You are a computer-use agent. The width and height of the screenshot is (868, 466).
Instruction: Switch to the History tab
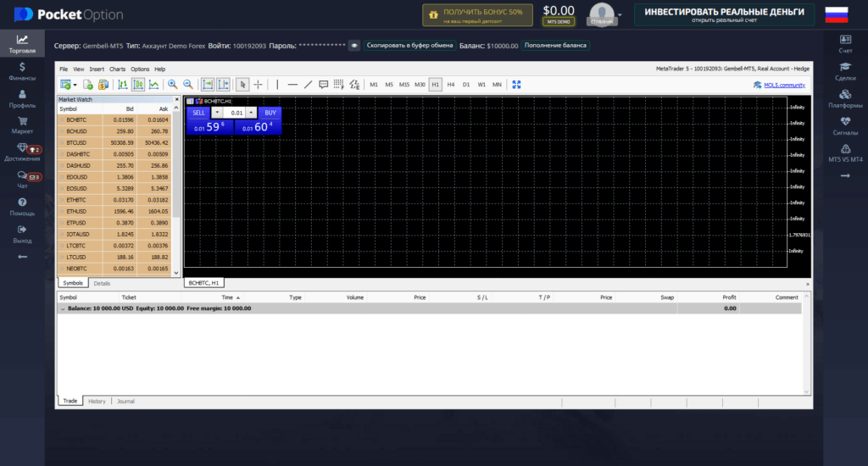97,401
